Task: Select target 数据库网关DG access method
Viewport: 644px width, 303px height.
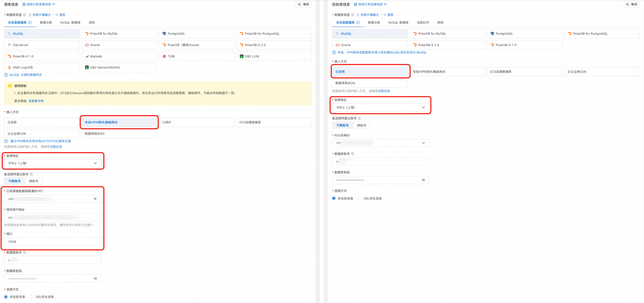Action: coord(370,83)
